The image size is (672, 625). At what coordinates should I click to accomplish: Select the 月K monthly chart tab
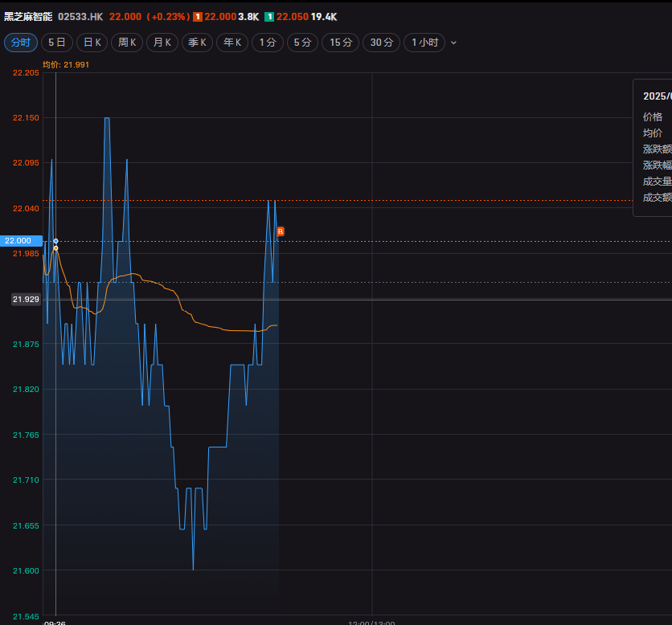point(162,43)
